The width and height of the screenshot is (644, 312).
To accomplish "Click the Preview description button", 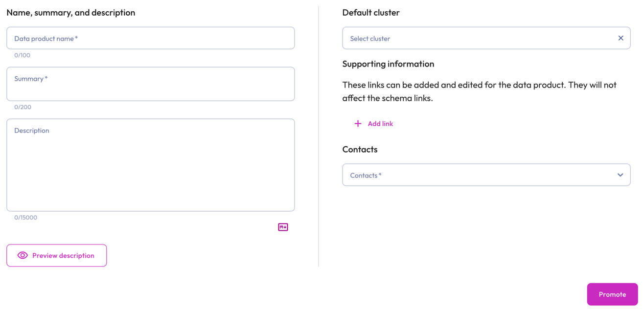I will (x=56, y=255).
